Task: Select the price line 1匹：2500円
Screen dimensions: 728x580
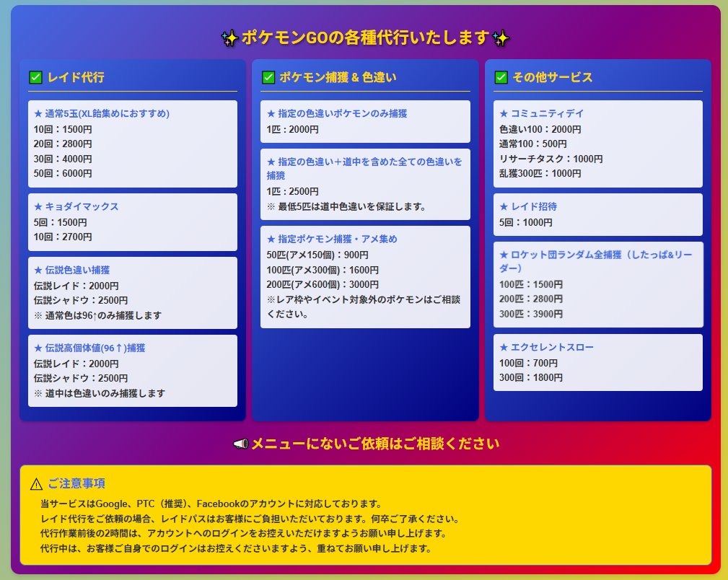Action: (292, 191)
